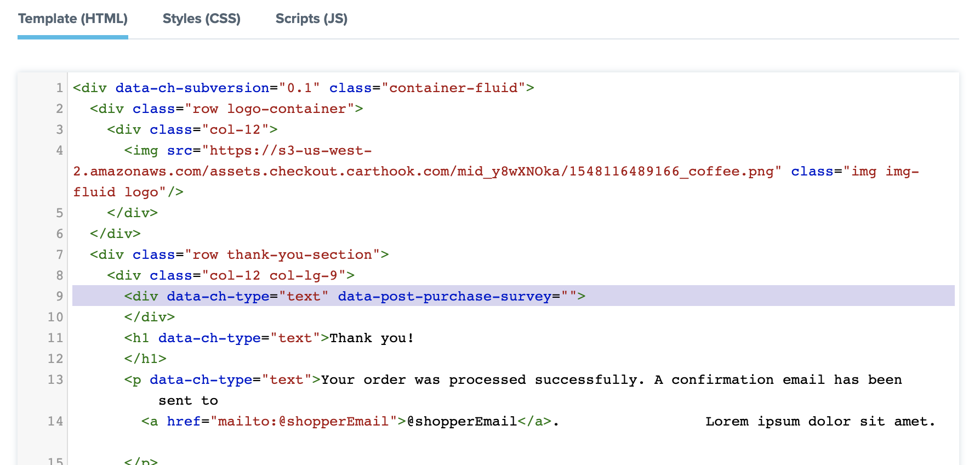Click the data-ch-type attribute on line 9
Screen dimensions: 980x465
coord(218,296)
